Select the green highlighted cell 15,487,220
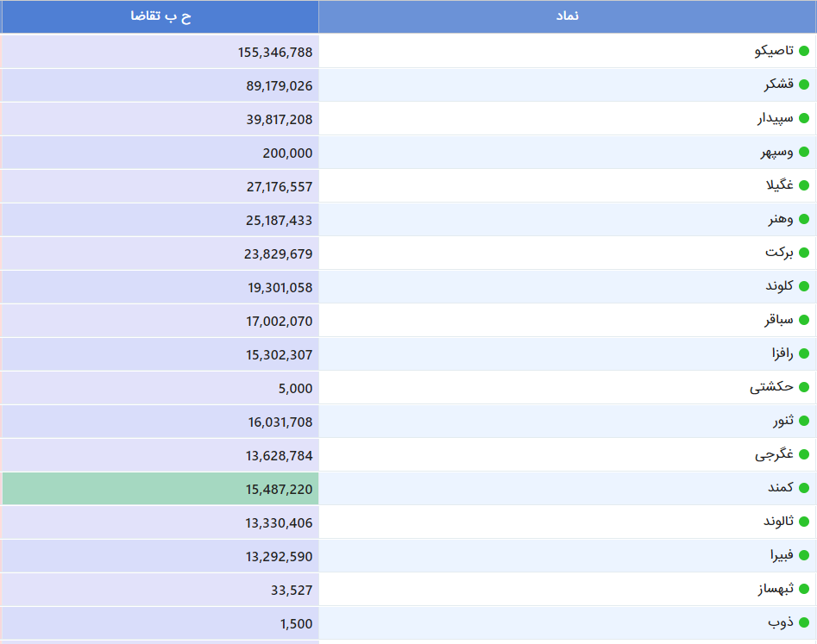The height and width of the screenshot is (644, 817). point(279,489)
